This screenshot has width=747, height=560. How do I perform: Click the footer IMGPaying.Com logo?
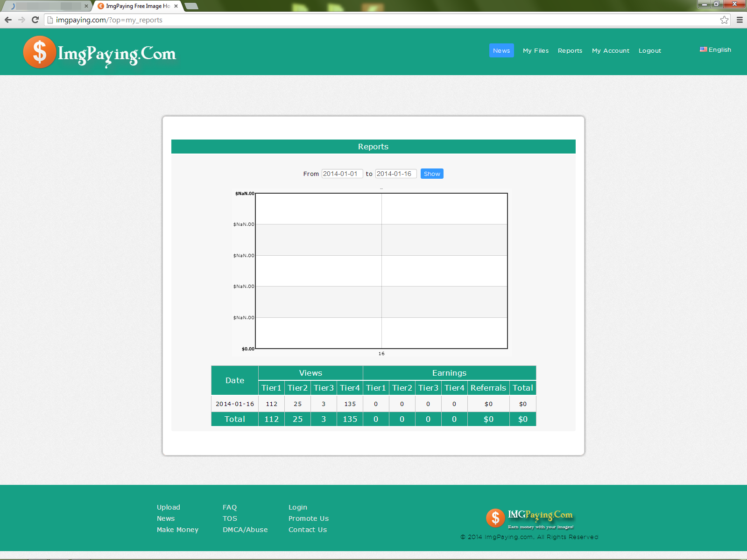pos(530,518)
